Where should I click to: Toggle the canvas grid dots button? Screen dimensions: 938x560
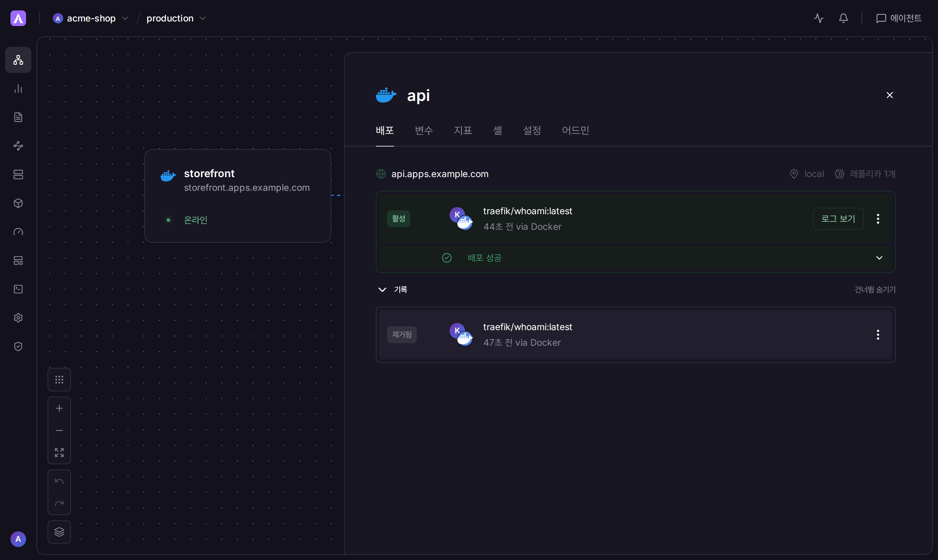point(59,380)
